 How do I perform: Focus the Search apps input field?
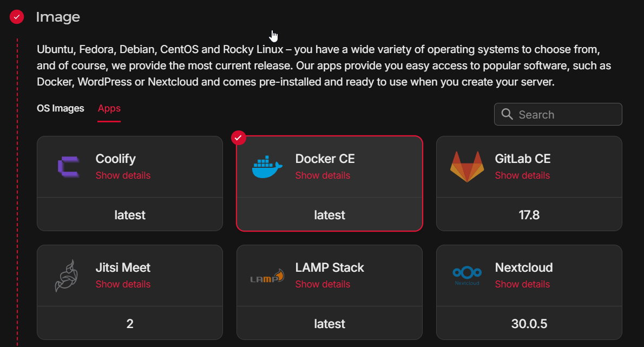coord(566,115)
